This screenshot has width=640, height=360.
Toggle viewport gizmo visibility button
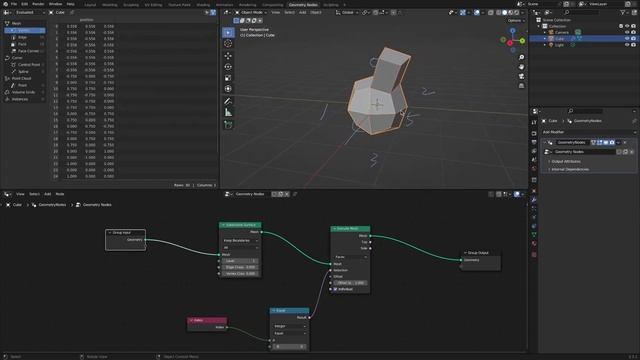[x=462, y=13]
